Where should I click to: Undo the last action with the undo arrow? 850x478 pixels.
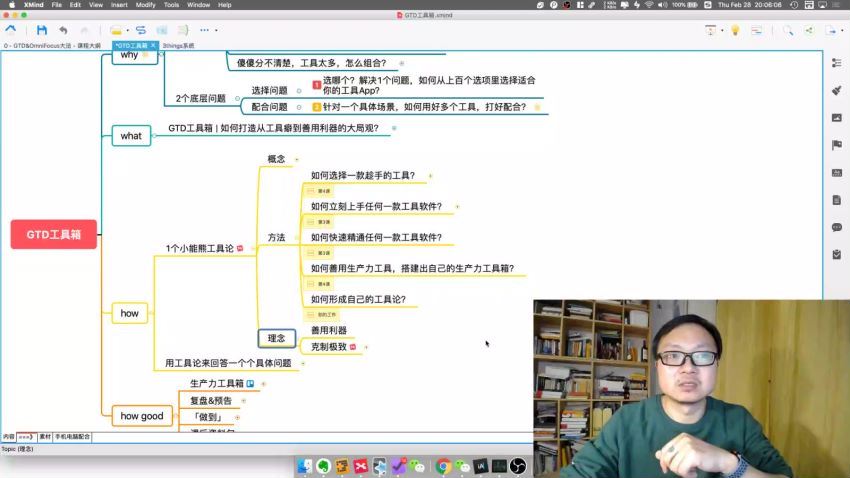[x=63, y=30]
